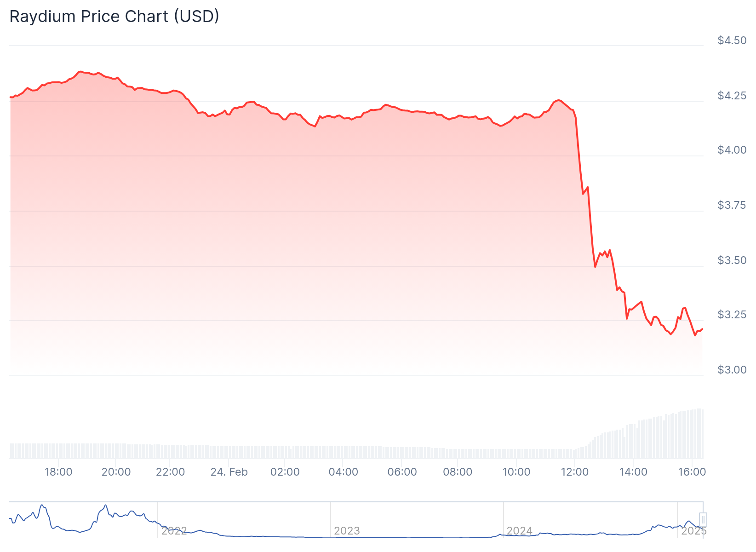Click the 16:00 time axis label
The height and width of the screenshot is (552, 756).
point(692,472)
